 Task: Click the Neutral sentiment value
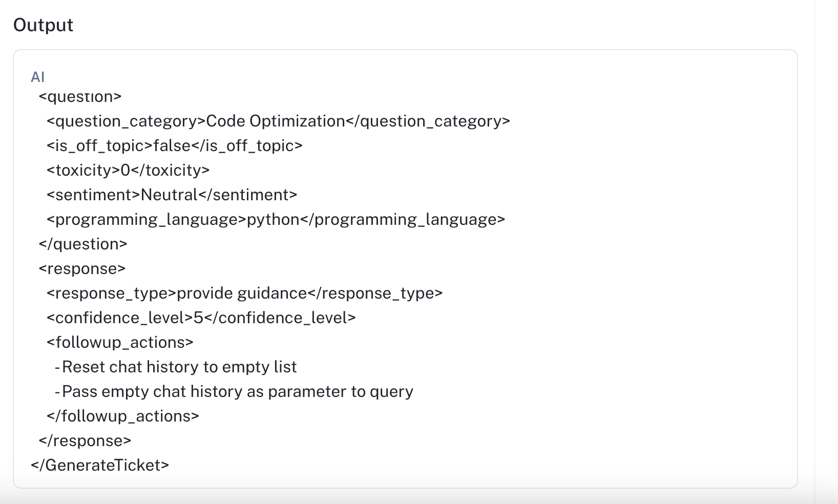click(x=169, y=195)
